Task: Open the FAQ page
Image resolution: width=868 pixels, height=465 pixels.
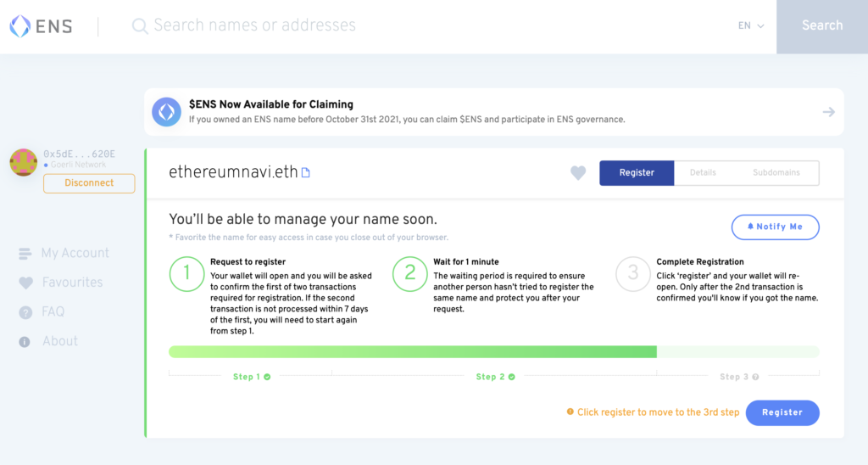Action: 53,312
